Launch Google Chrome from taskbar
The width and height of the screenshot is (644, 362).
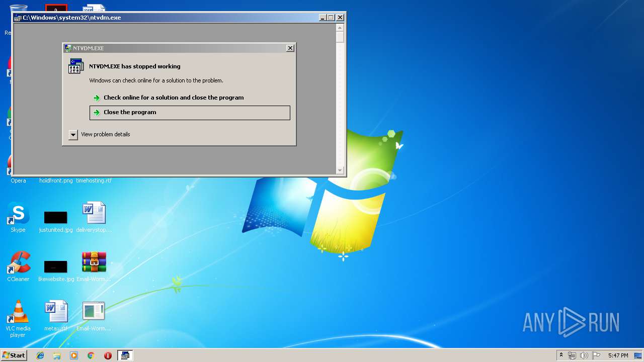tap(91, 355)
